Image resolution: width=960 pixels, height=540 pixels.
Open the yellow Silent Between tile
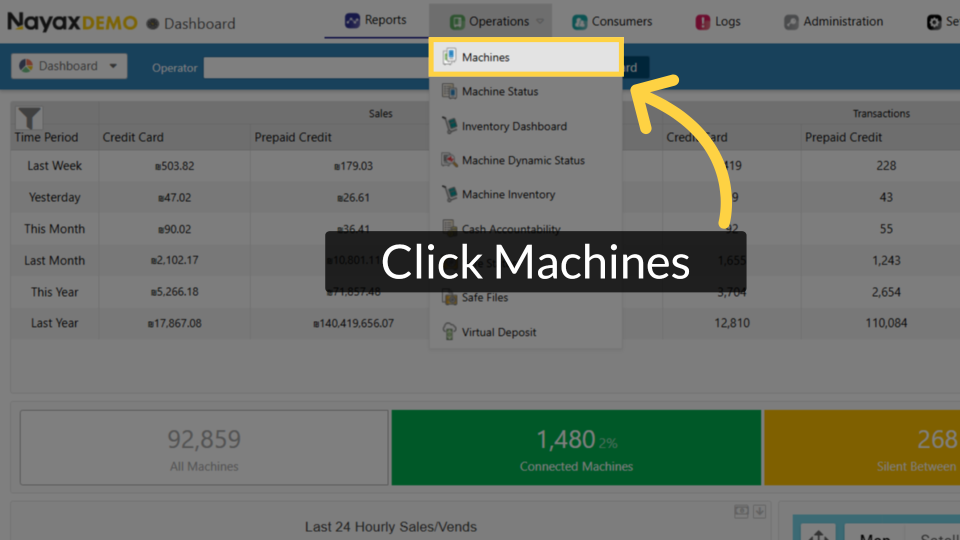click(x=862, y=448)
